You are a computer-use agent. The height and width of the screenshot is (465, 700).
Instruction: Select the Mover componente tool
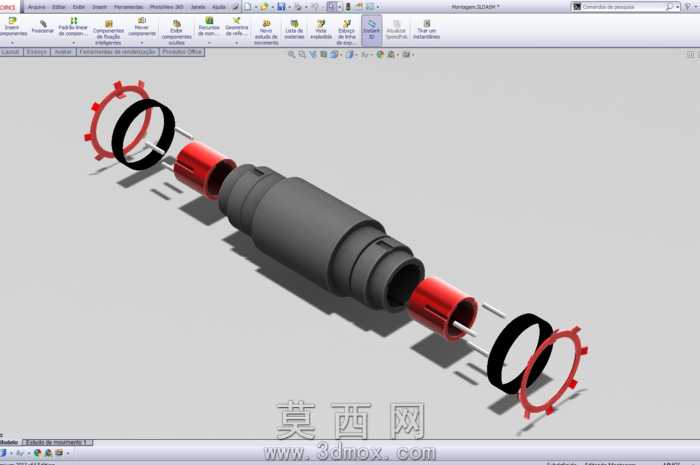coord(142,21)
